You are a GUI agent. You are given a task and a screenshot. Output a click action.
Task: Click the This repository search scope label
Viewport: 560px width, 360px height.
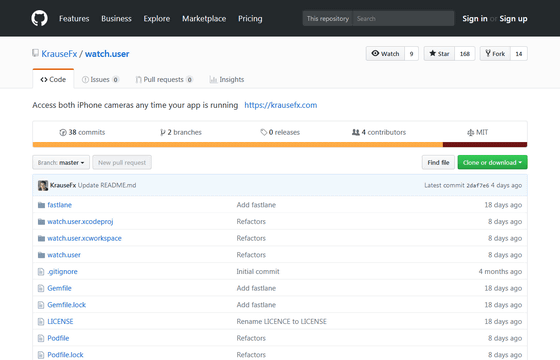(x=328, y=19)
